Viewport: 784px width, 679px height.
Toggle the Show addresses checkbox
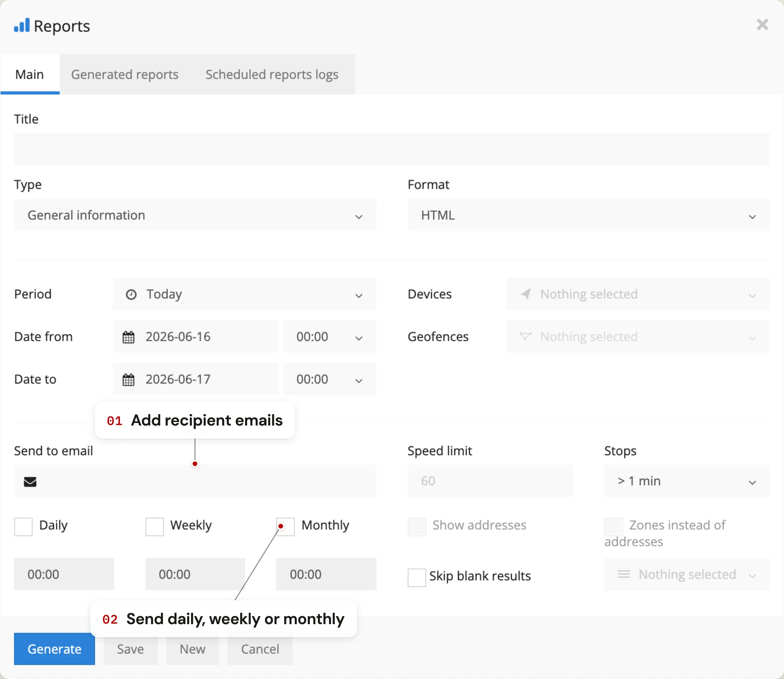pyautogui.click(x=417, y=527)
